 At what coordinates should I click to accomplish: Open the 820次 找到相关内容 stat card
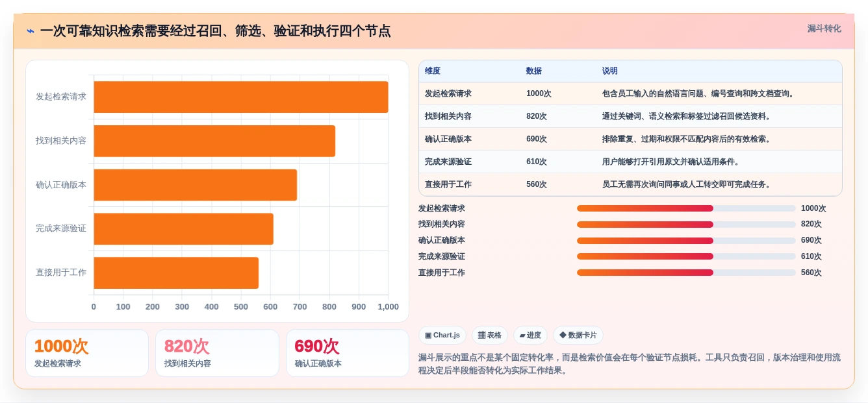217,353
